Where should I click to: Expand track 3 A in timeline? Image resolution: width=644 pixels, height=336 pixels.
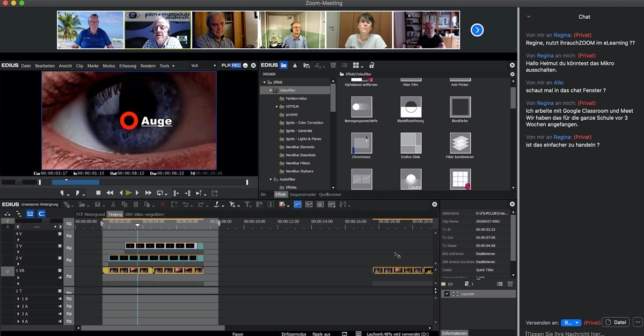pyautogui.click(x=18, y=314)
